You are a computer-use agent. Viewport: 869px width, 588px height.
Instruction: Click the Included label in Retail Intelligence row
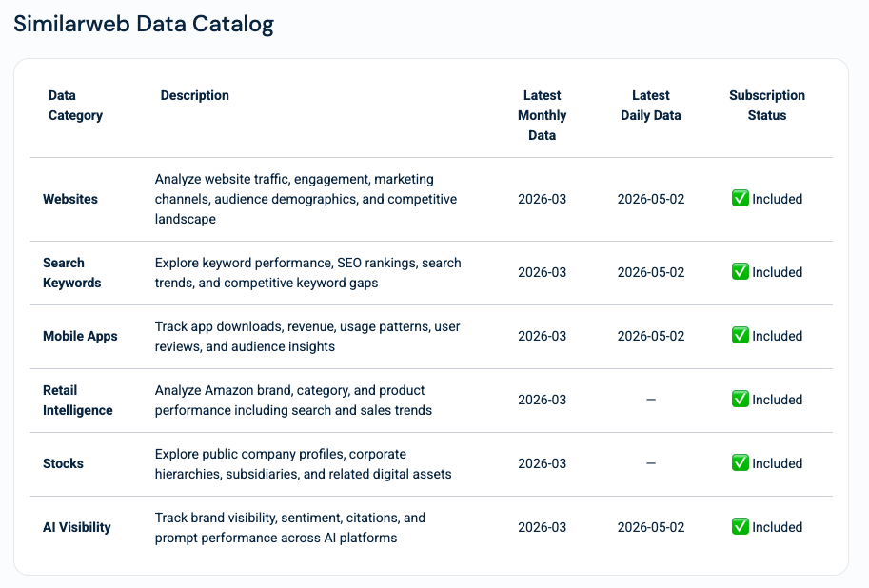[777, 400]
